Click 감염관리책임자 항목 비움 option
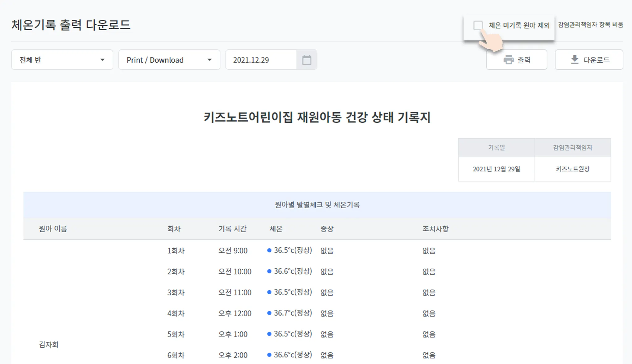The image size is (632, 364). [x=590, y=25]
